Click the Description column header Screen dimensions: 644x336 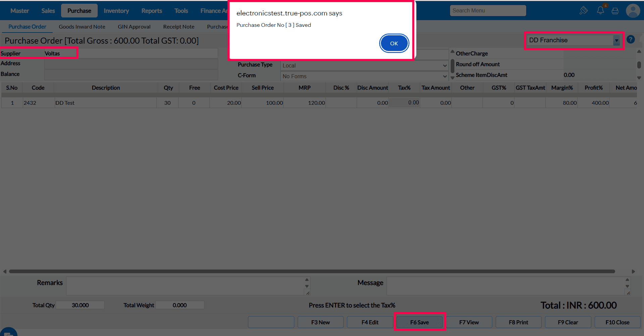(106, 88)
